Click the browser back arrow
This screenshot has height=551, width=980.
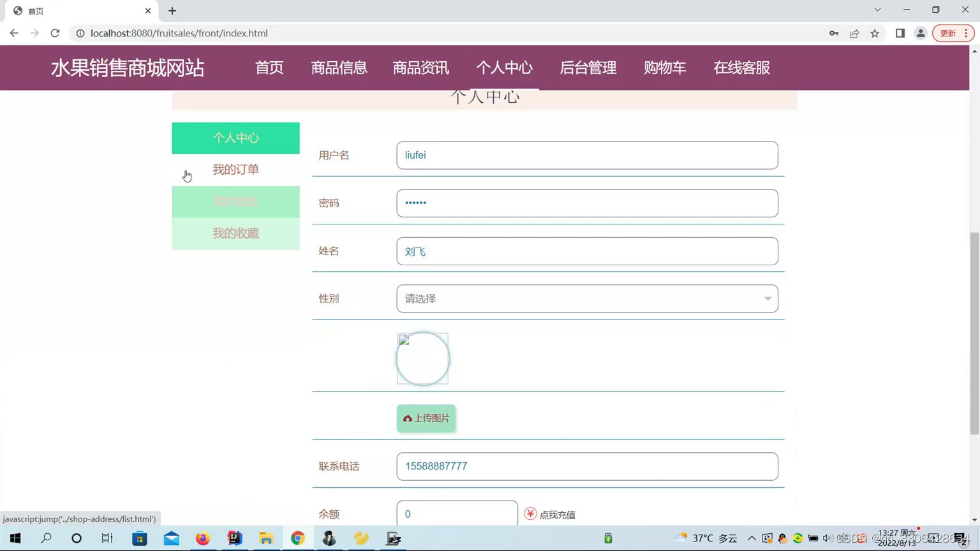coord(14,33)
